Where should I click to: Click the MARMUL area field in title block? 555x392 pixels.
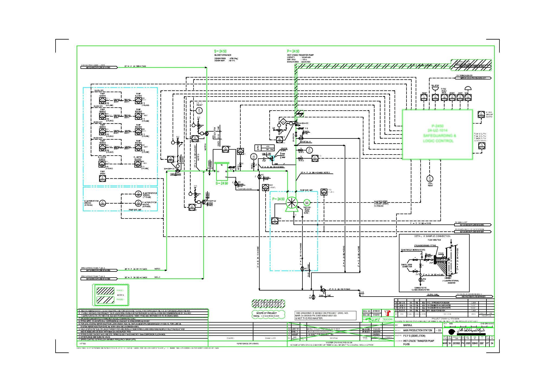pyautogui.click(x=408, y=325)
